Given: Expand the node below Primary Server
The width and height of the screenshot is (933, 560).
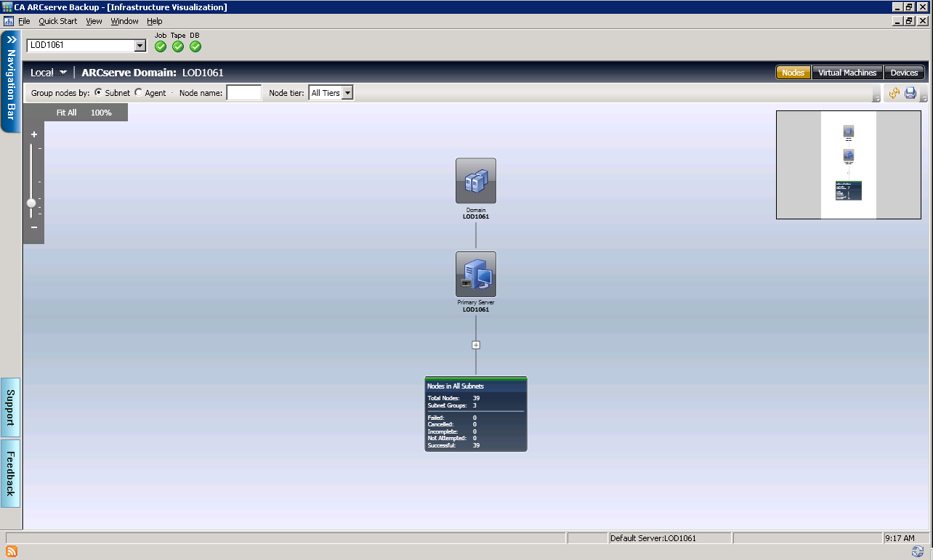Looking at the screenshot, I should tap(476, 344).
